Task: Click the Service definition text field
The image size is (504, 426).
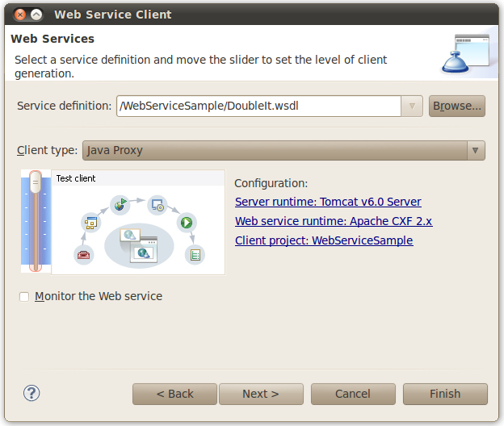Action: [x=258, y=106]
